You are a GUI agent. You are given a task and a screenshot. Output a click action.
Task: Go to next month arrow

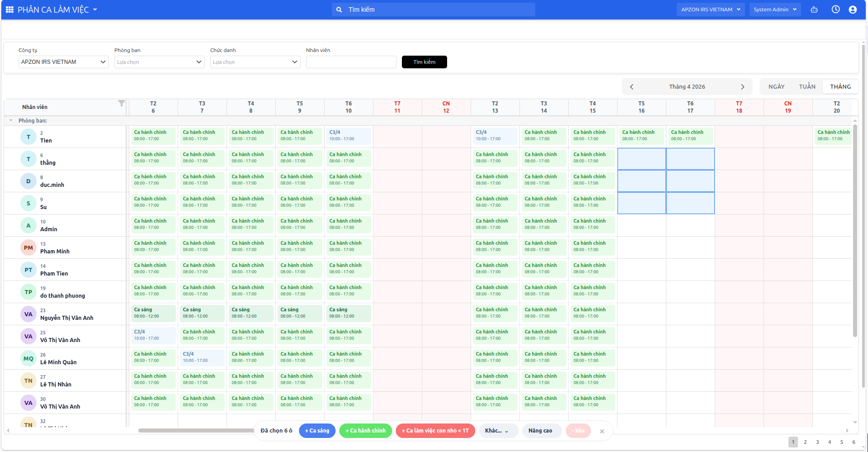[x=742, y=87]
